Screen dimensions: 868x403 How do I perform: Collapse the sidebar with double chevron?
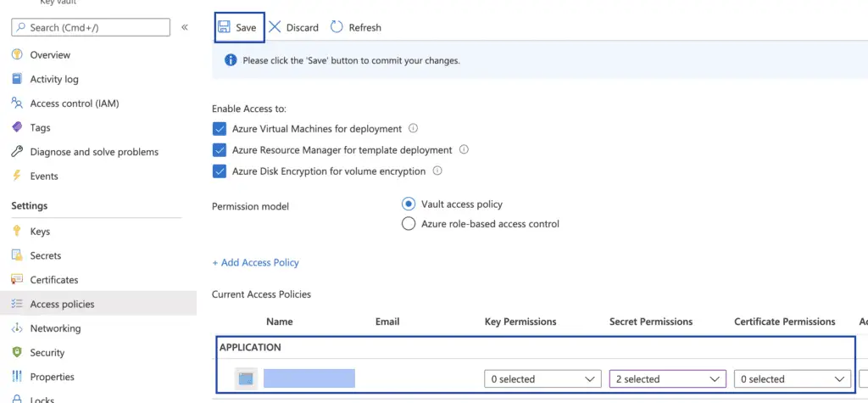[x=185, y=27]
